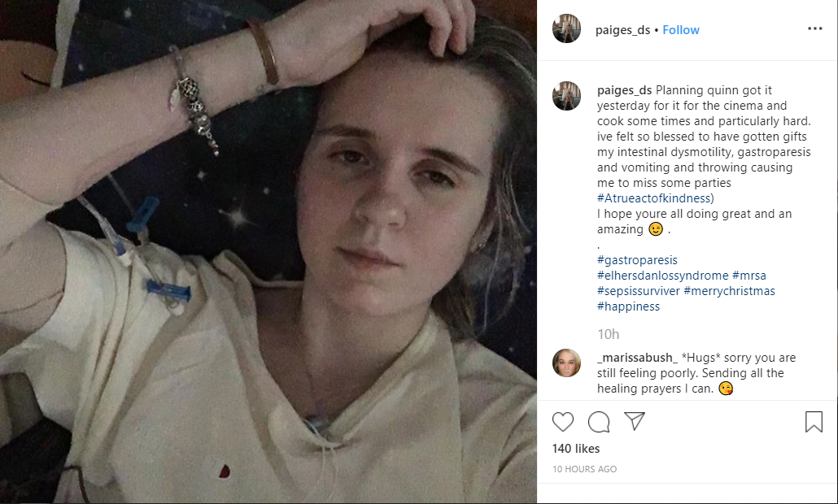Open the #gastroparesis hashtag
The width and height of the screenshot is (838, 504).
[637, 261]
